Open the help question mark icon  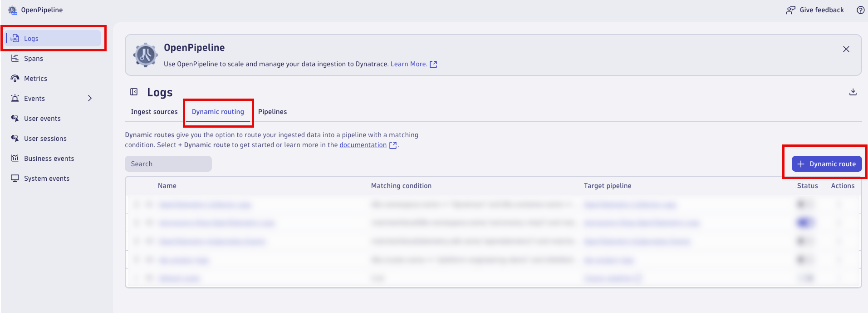[x=860, y=10]
